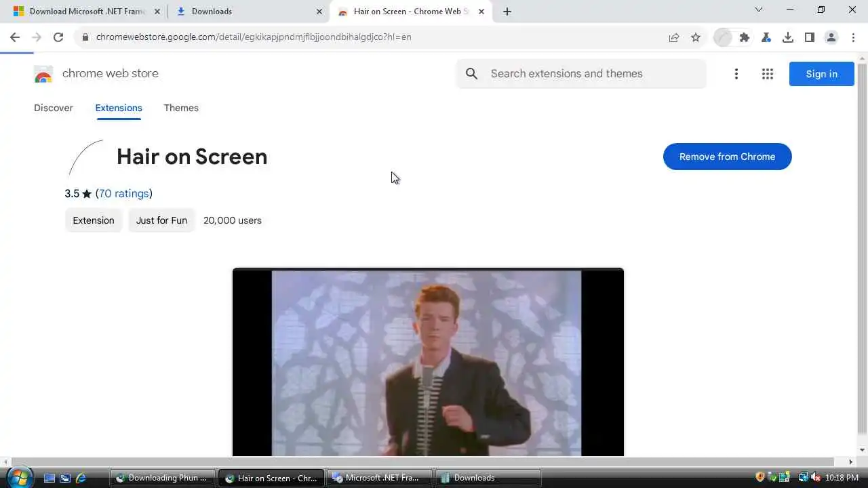
Task: Open the Extensions section
Action: pos(119,108)
